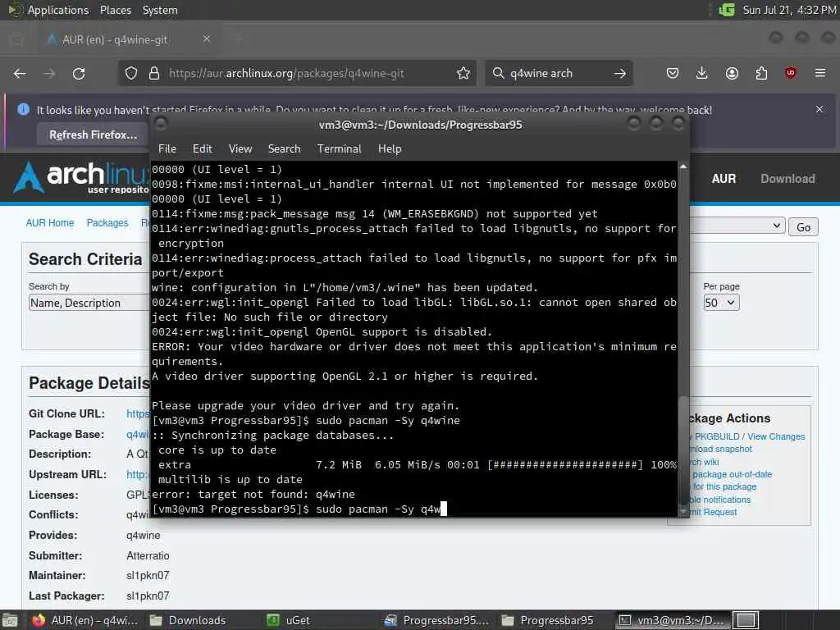Reload the AUR page
The width and height of the screenshot is (840, 630).
tap(79, 73)
